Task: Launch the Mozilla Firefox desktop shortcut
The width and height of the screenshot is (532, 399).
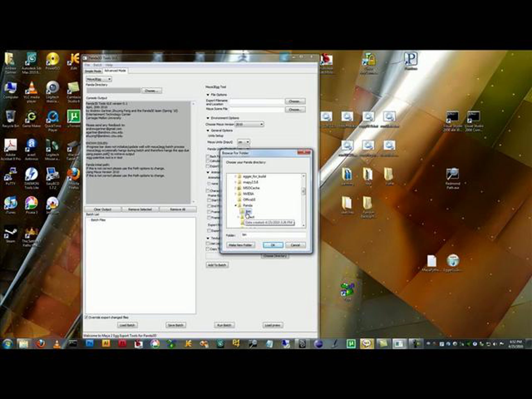Action: pyautogui.click(x=74, y=178)
